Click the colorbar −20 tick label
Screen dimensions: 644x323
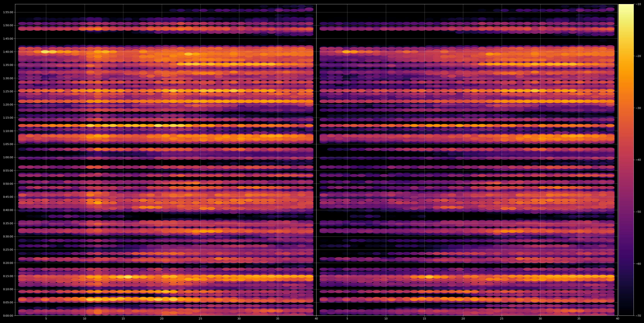(638, 56)
